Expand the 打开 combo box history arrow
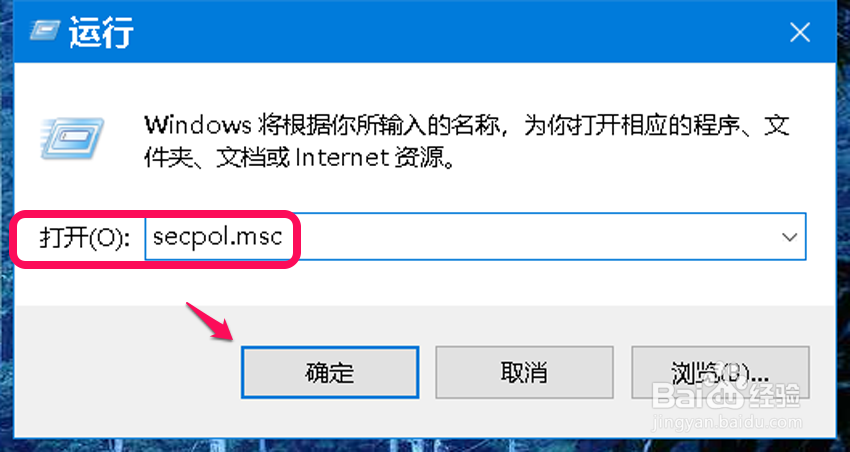850x452 pixels. (789, 237)
